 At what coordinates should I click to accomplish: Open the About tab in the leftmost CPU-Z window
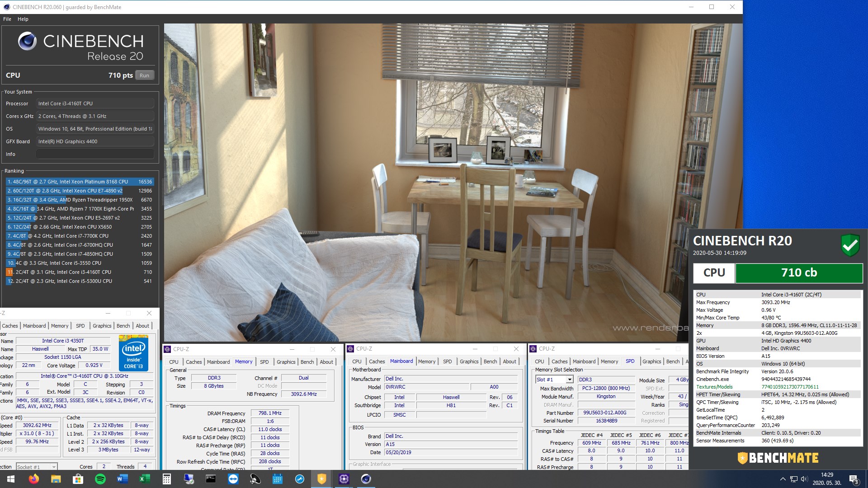pyautogui.click(x=142, y=326)
